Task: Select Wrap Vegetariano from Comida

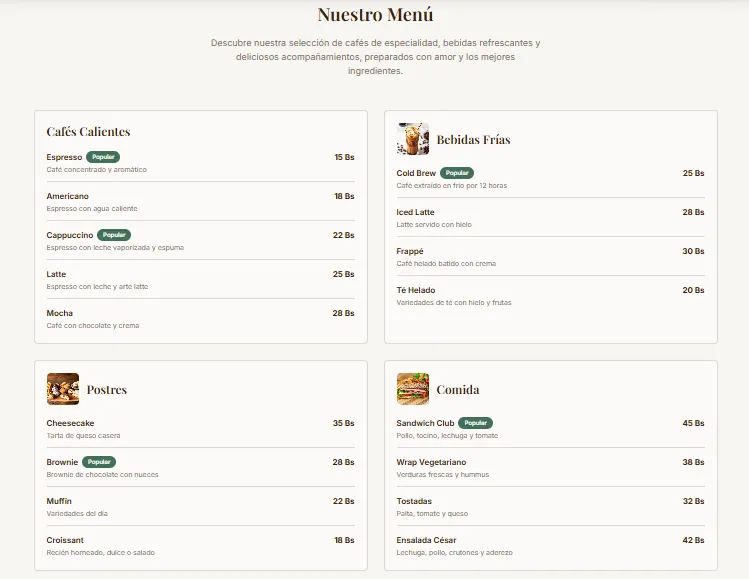Action: tap(431, 462)
